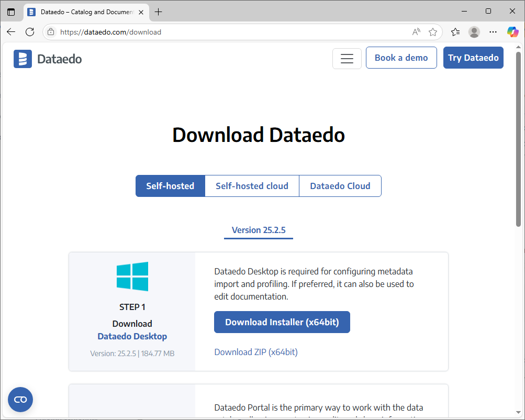
Task: Open the Favorites list icon
Action: (455, 32)
